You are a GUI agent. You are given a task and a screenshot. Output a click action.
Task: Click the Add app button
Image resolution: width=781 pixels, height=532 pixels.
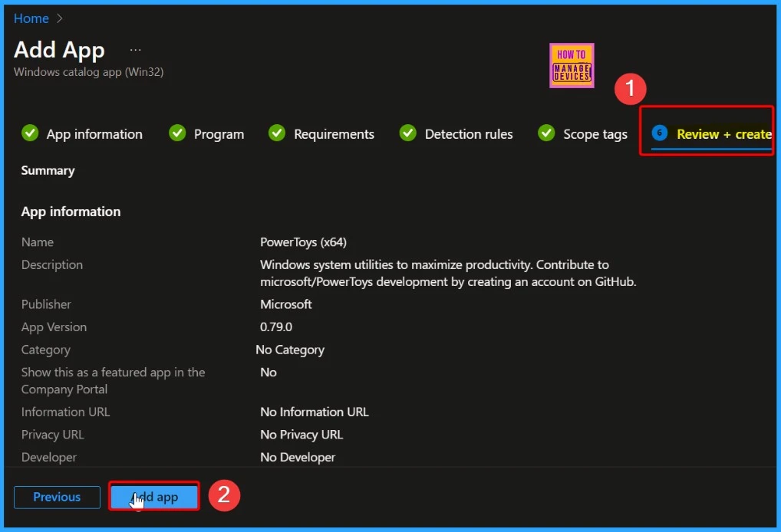[x=154, y=497]
